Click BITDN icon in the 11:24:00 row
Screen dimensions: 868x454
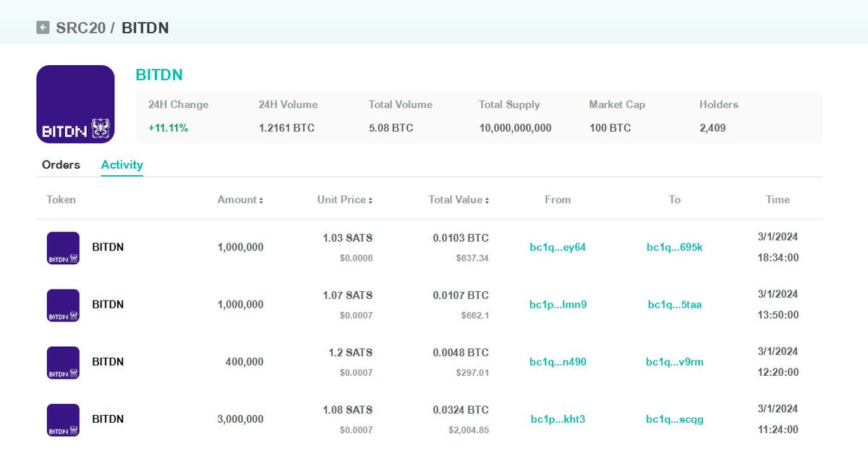[x=63, y=419]
